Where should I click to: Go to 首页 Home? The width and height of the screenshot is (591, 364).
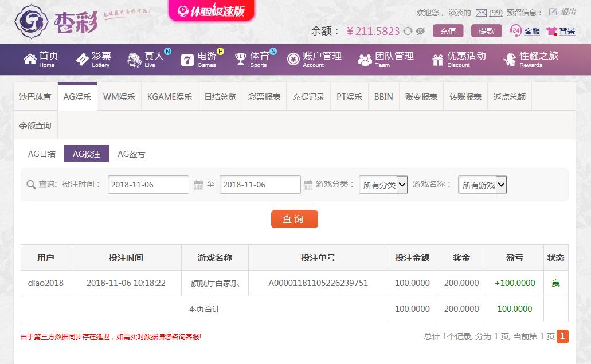point(41,60)
